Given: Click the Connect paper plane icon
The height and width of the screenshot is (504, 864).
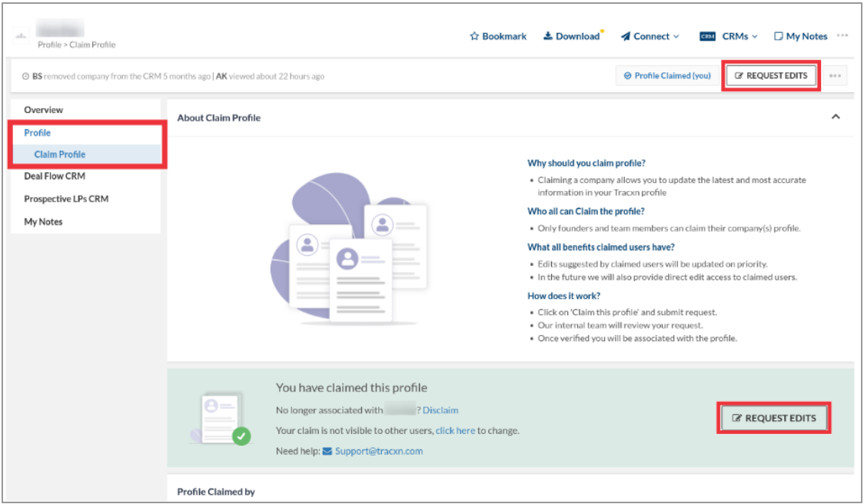Looking at the screenshot, I should click(x=626, y=36).
